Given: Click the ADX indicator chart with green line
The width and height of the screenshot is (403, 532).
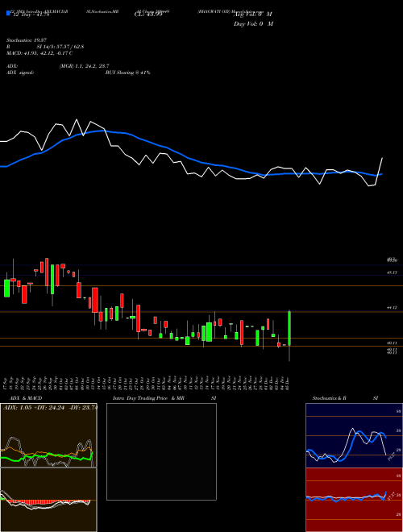Looking at the screenshot, I should [48, 435].
